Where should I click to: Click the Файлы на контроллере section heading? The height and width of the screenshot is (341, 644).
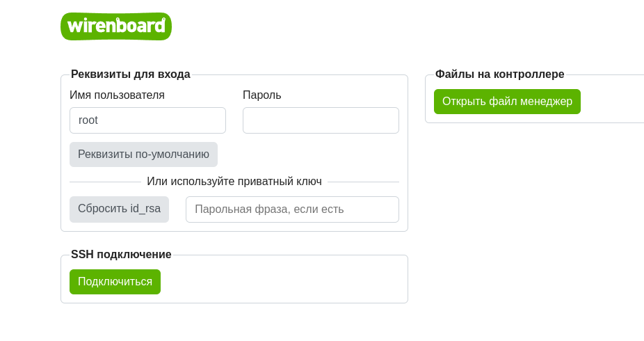[x=499, y=74]
